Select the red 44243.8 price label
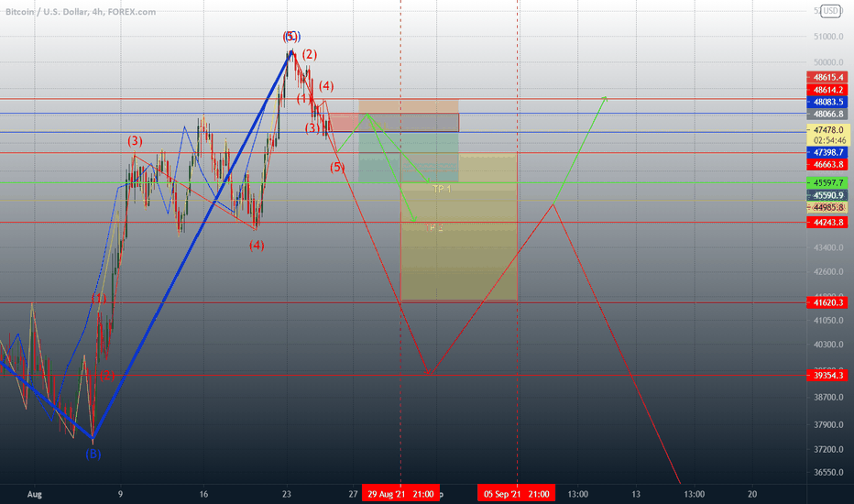The image size is (854, 504). click(827, 223)
